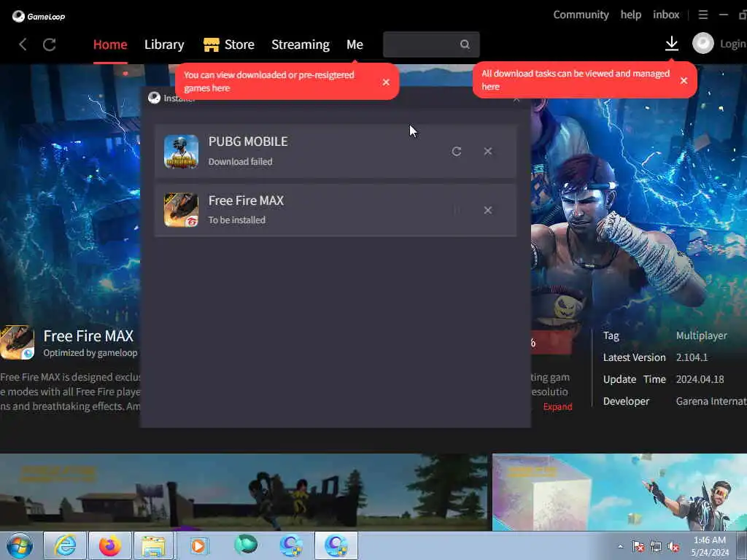
Task: Click the Store shop icon
Action: [211, 44]
